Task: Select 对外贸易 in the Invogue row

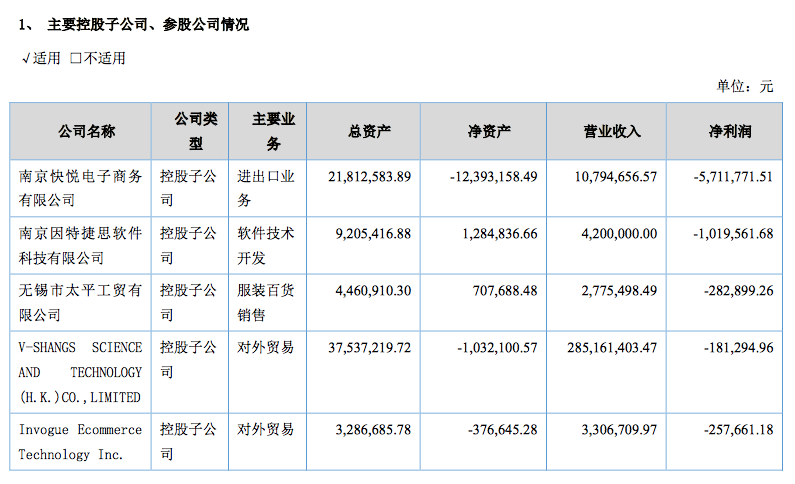Action: pyautogui.click(x=266, y=429)
